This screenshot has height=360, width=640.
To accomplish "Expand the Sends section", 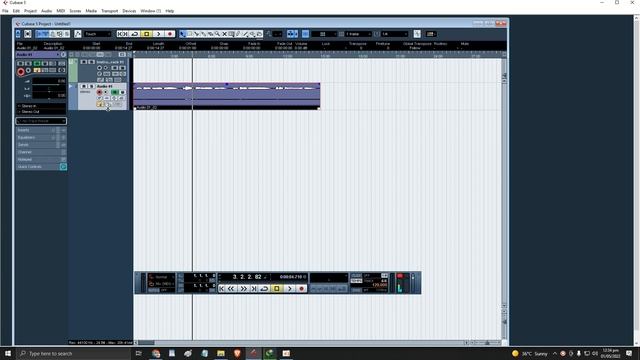I will click(x=41, y=144).
